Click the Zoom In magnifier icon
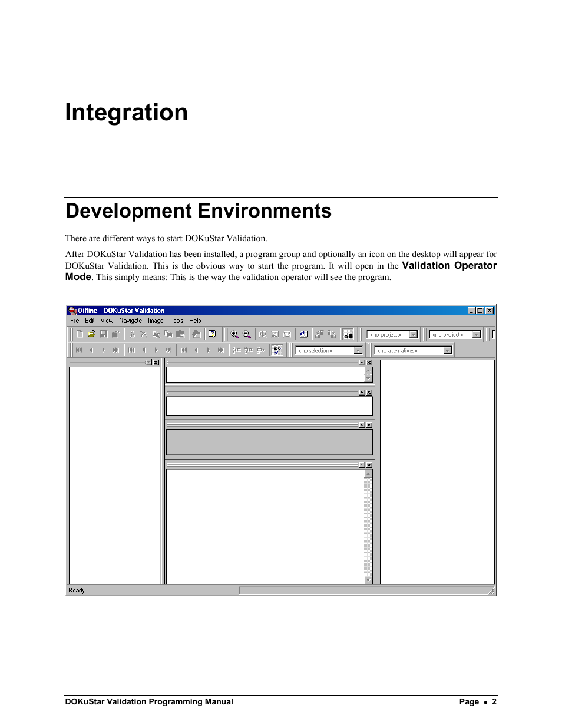This screenshot has width=562, height=728. pyautogui.click(x=234, y=334)
